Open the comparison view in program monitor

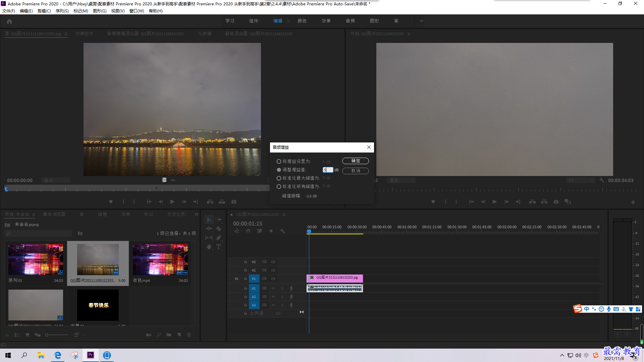(x=568, y=202)
